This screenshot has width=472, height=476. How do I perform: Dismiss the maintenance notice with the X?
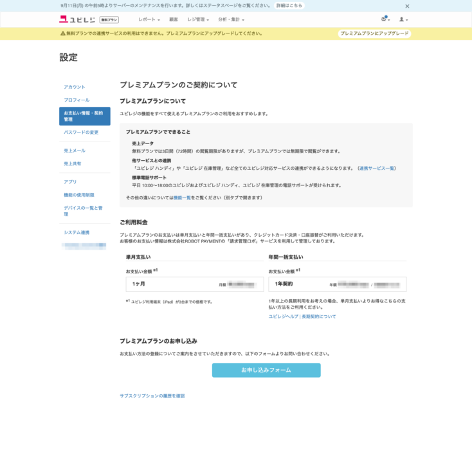407,6
